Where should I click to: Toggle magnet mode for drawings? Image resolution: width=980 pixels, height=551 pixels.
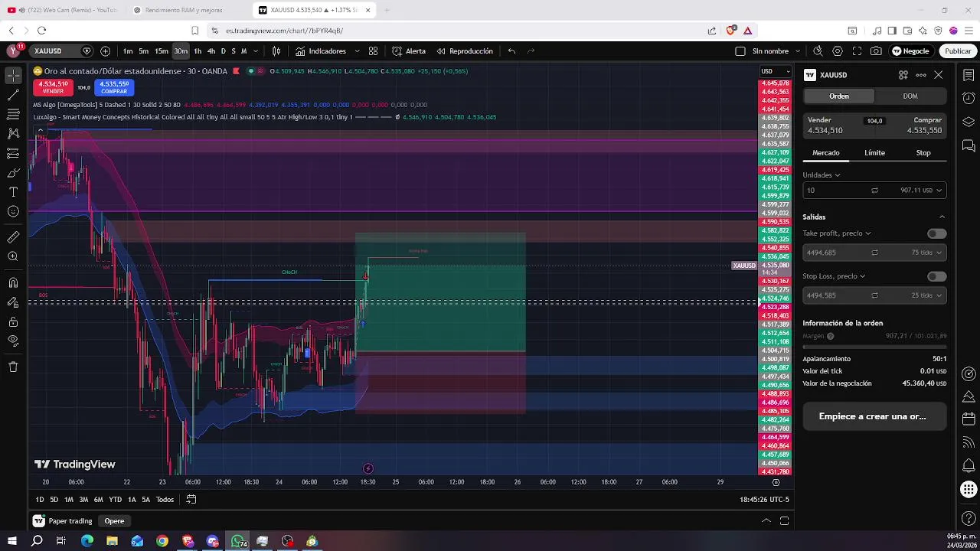[x=13, y=282]
